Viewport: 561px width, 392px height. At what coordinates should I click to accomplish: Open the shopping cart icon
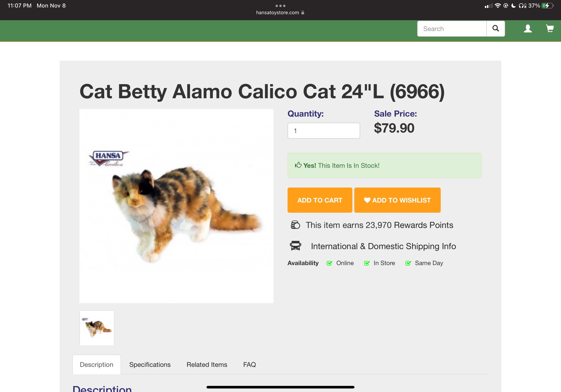[x=549, y=29]
